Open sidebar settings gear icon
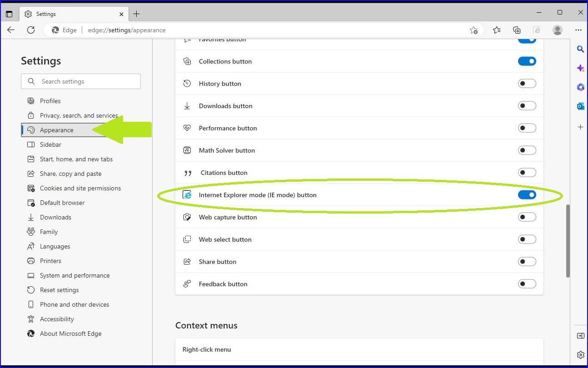The height and width of the screenshot is (368, 588). click(x=580, y=355)
